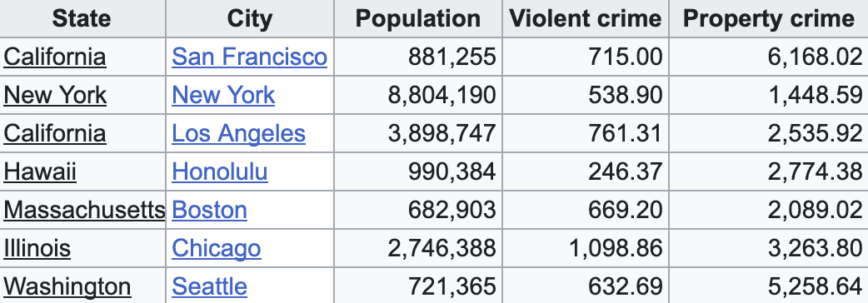Click California in the San Francisco row
This screenshot has height=303, width=868.
(x=55, y=57)
